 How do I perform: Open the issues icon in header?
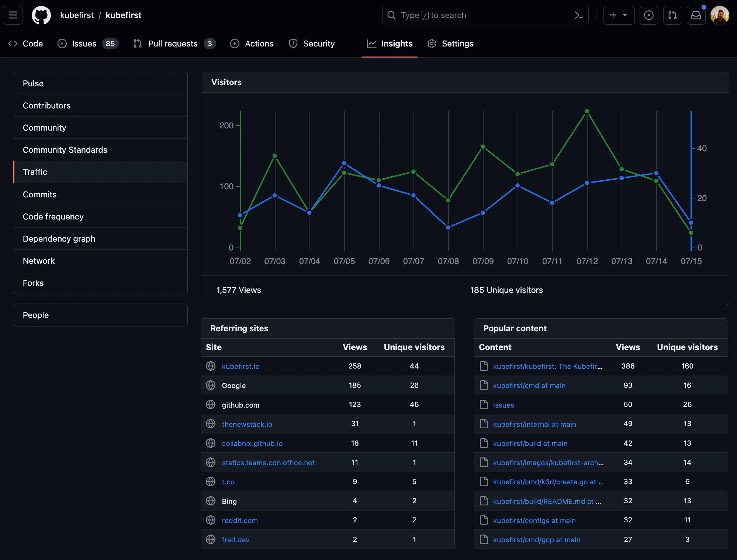648,15
